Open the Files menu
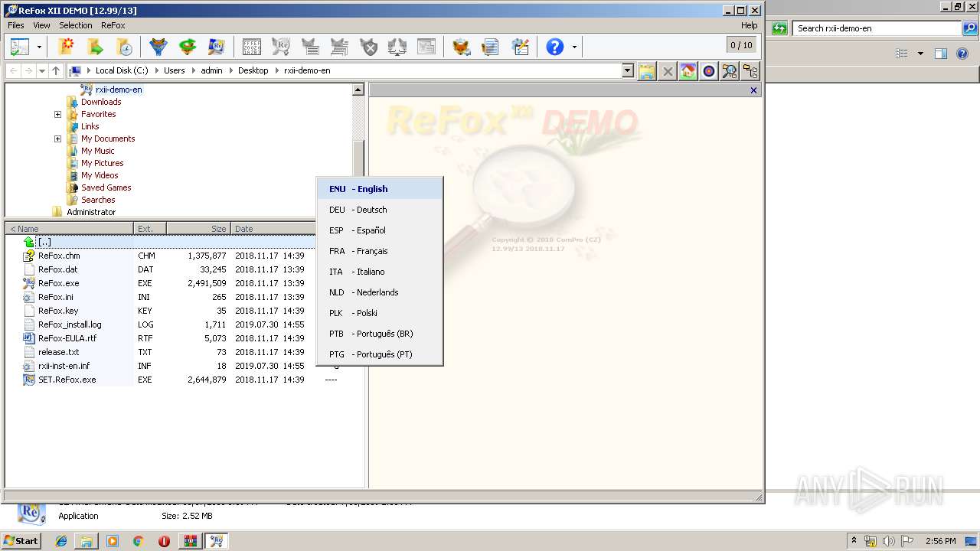This screenshot has height=551, width=980. 16,25
